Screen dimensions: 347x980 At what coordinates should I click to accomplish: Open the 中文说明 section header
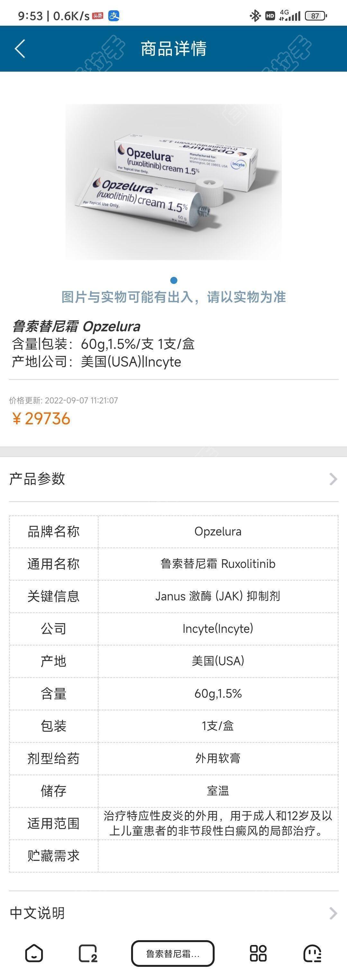(173, 913)
